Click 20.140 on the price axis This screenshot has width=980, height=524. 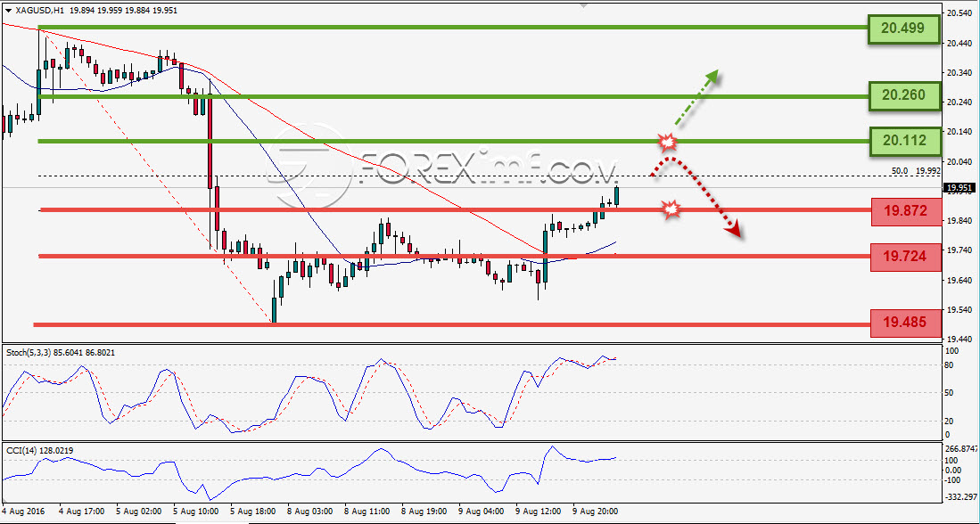click(959, 132)
